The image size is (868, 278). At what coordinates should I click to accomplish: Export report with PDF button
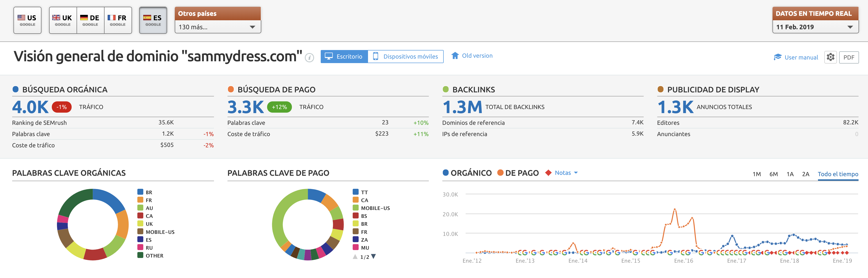(x=848, y=57)
